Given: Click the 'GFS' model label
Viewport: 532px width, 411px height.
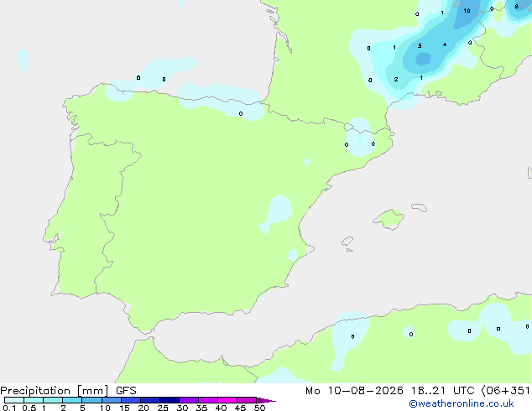Looking at the screenshot, I should [x=126, y=391].
